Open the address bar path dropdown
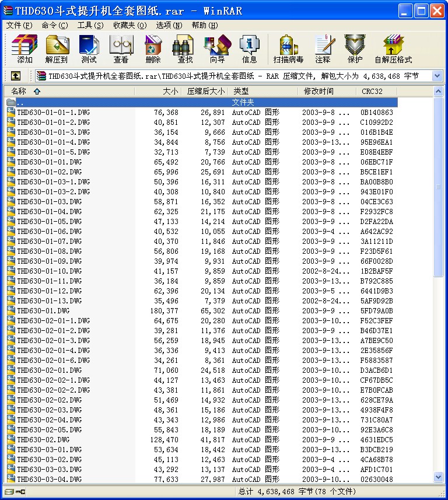448x500 pixels. 437,76
